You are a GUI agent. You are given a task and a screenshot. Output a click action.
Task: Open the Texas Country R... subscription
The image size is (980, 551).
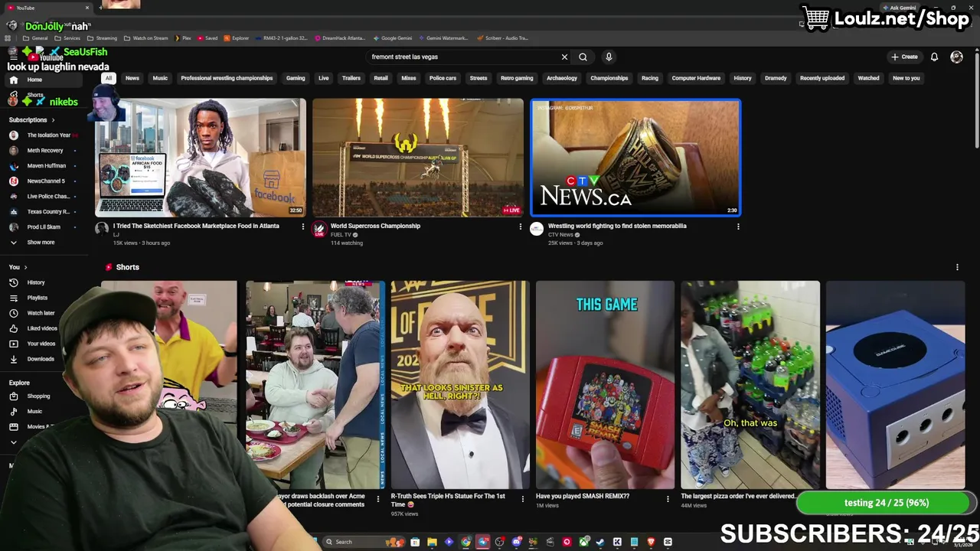(48, 212)
